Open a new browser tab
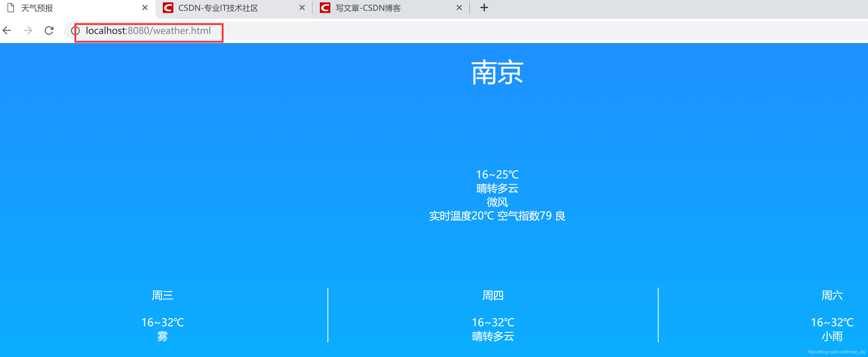This screenshot has height=357, width=868. pyautogui.click(x=484, y=8)
